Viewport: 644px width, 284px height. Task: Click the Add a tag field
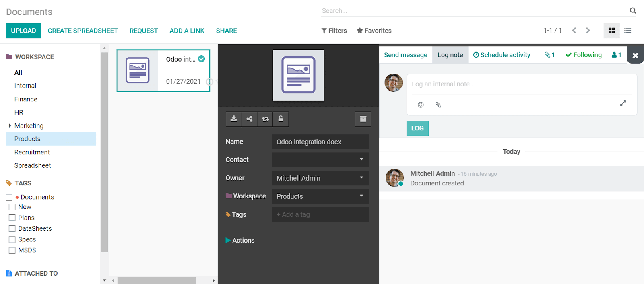[320, 214]
